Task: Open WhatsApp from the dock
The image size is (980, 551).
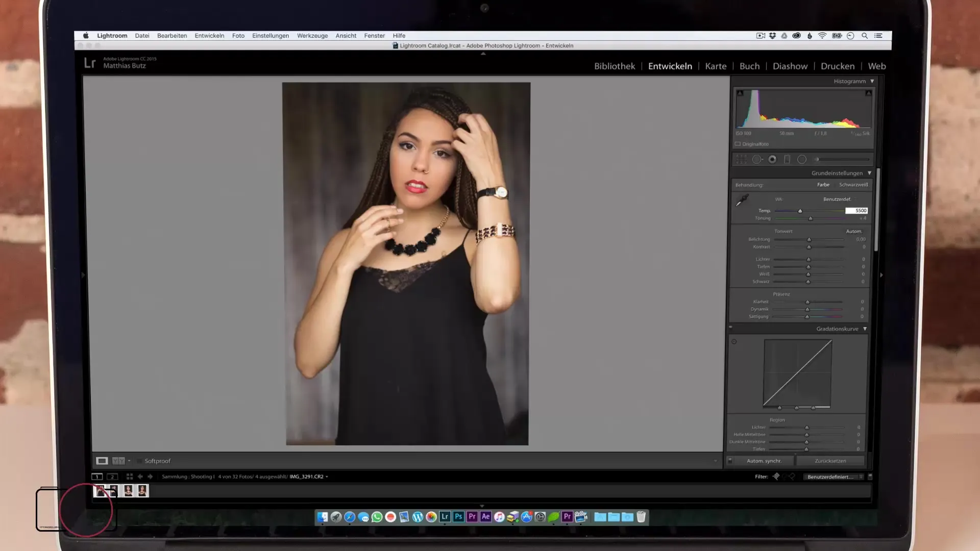Action: (377, 517)
